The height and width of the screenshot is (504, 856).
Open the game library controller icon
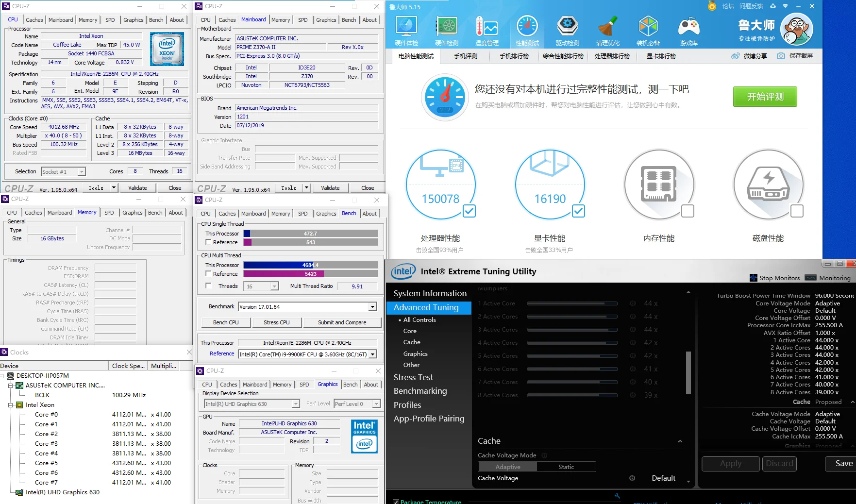click(688, 30)
